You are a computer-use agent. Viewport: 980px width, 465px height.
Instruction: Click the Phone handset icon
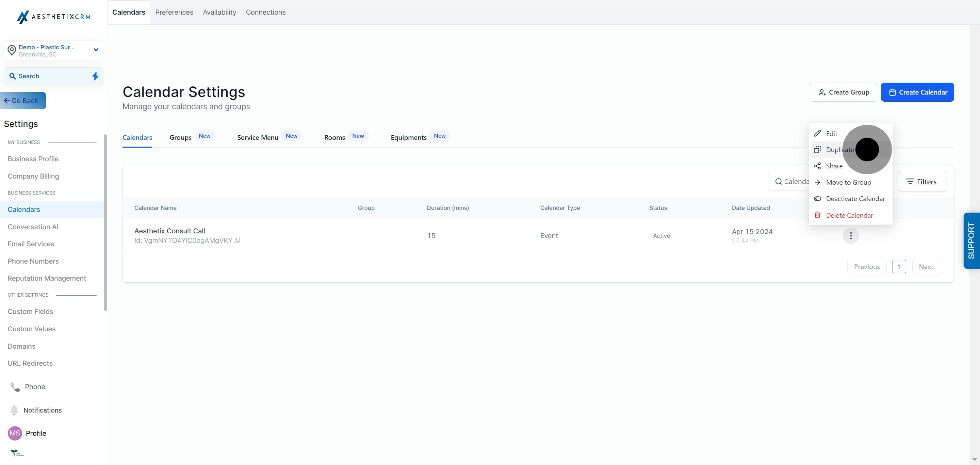15,387
